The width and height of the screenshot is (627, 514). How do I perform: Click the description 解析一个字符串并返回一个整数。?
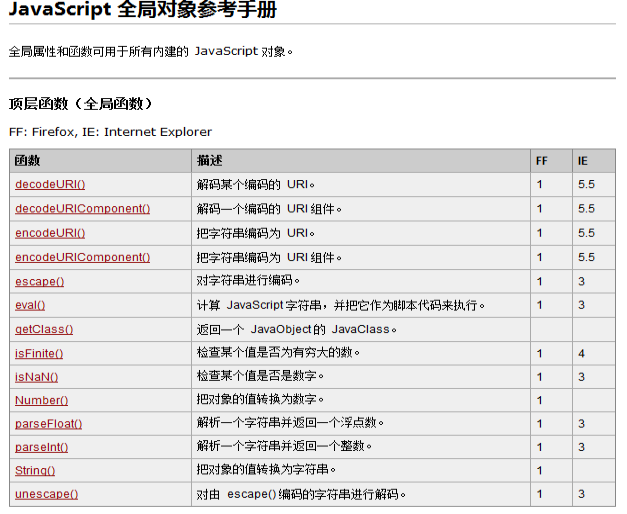284,446
